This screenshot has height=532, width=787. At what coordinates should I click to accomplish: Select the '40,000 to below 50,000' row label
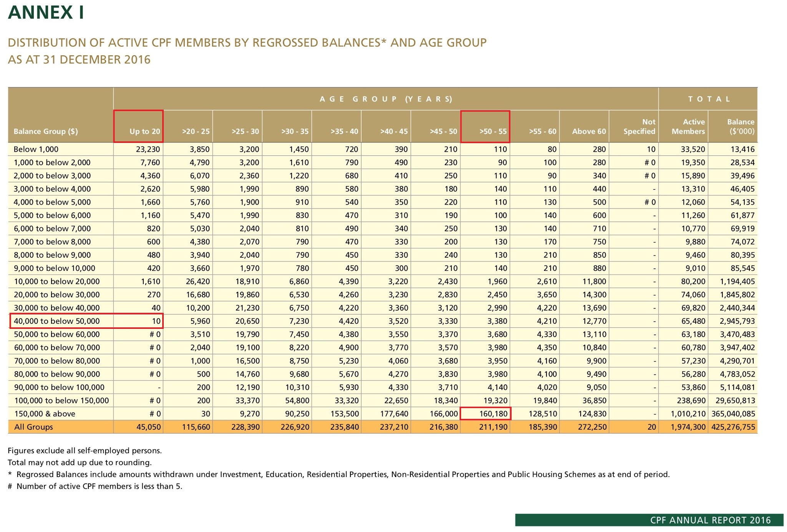[57, 321]
